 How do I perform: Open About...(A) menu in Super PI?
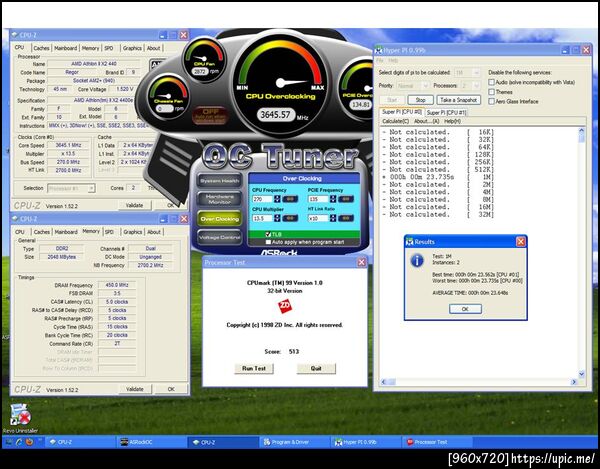coord(427,121)
